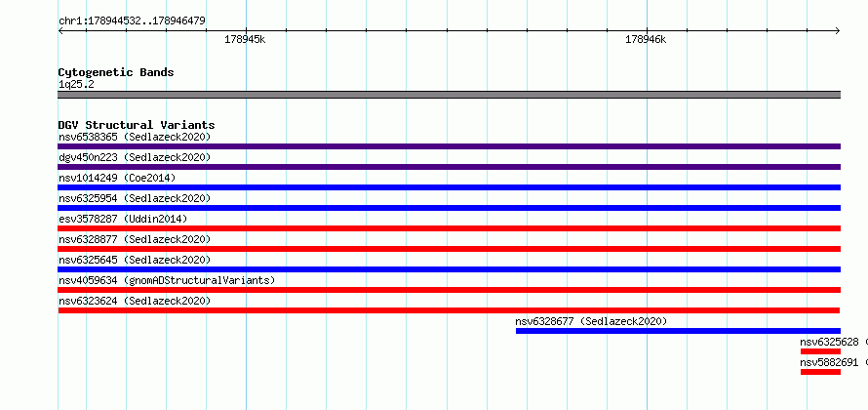868x410 pixels.
Task: Click the nsv6538365 (Sedlazeck2020) variant label
Action: pyautogui.click(x=135, y=137)
